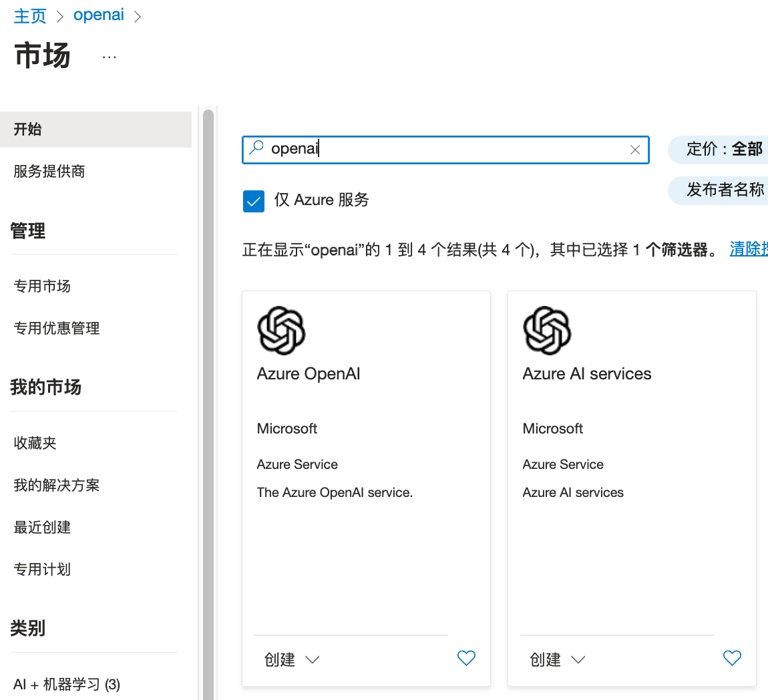The width and height of the screenshot is (768, 700).
Task: Open the ellipsis menu beside 市场 title
Action: (110, 57)
